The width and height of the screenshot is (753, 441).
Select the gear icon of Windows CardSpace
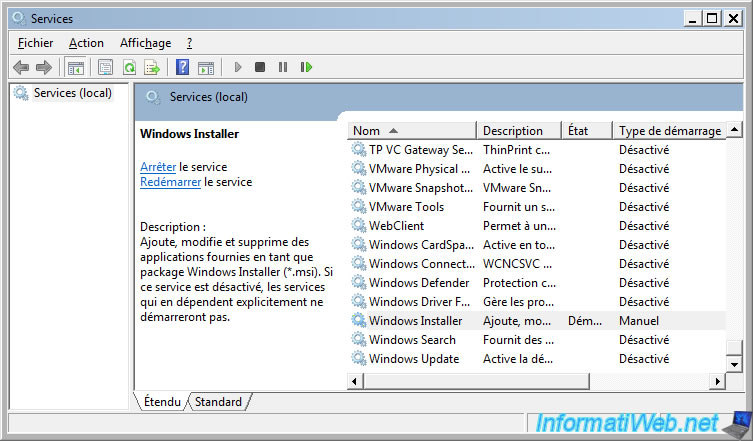point(358,245)
